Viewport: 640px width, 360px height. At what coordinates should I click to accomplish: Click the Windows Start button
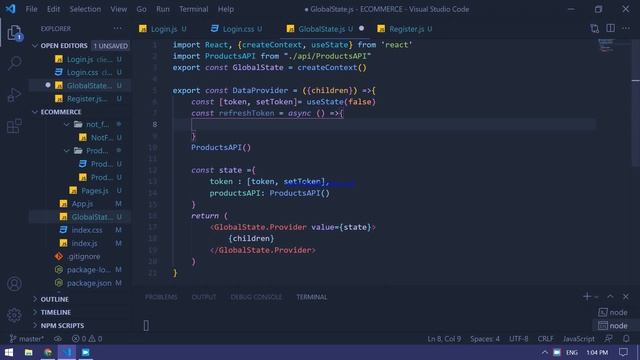tap(9, 352)
